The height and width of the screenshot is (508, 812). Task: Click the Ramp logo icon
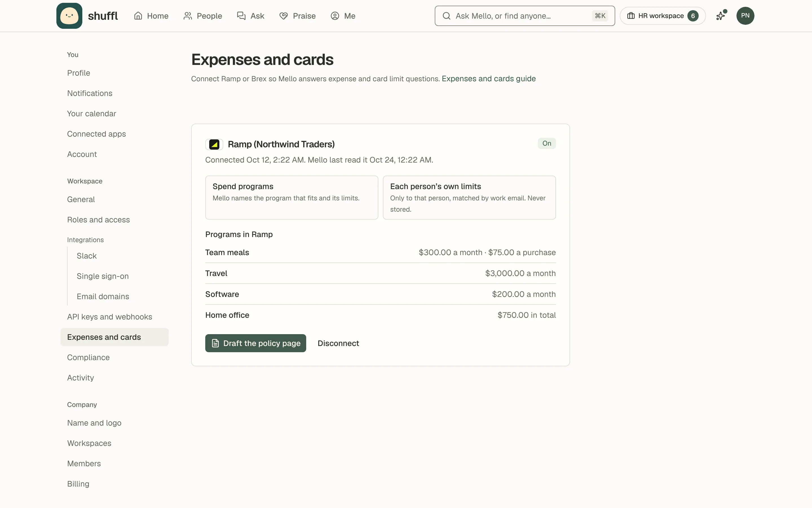[x=214, y=144]
